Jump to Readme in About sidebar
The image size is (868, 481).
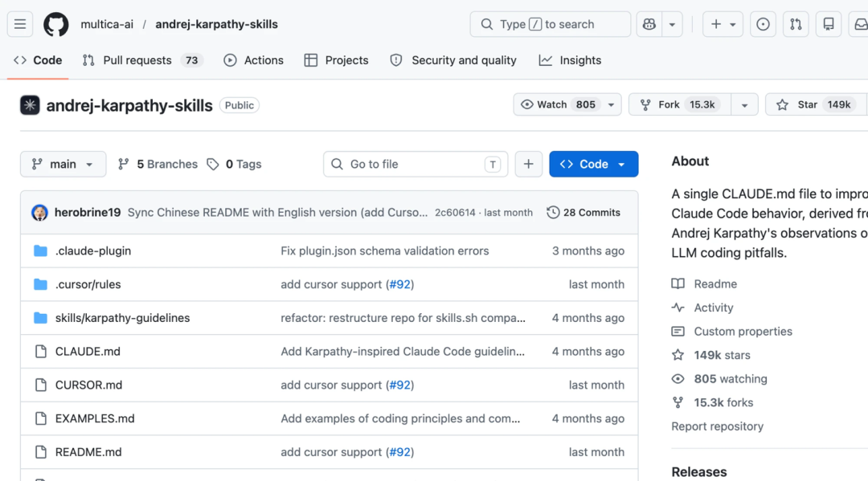tap(704, 284)
